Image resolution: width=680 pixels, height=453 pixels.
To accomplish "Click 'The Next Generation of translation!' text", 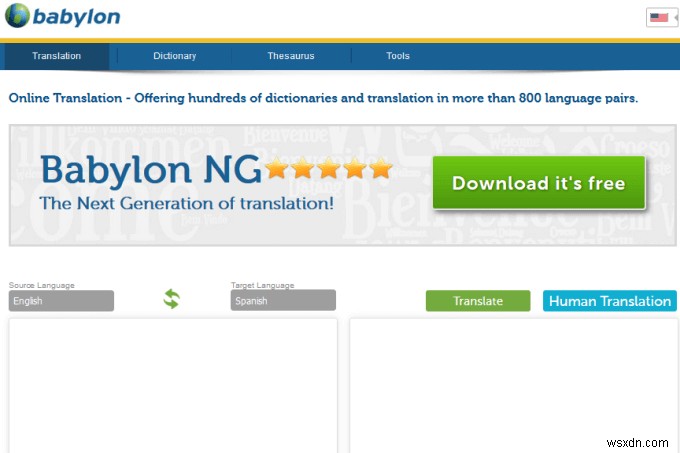I will (186, 203).
